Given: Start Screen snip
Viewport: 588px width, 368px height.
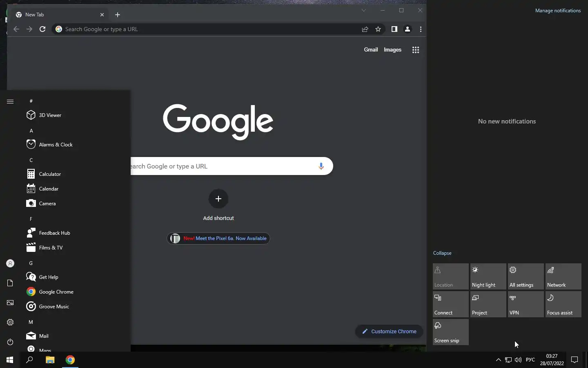Looking at the screenshot, I should 451,332.
